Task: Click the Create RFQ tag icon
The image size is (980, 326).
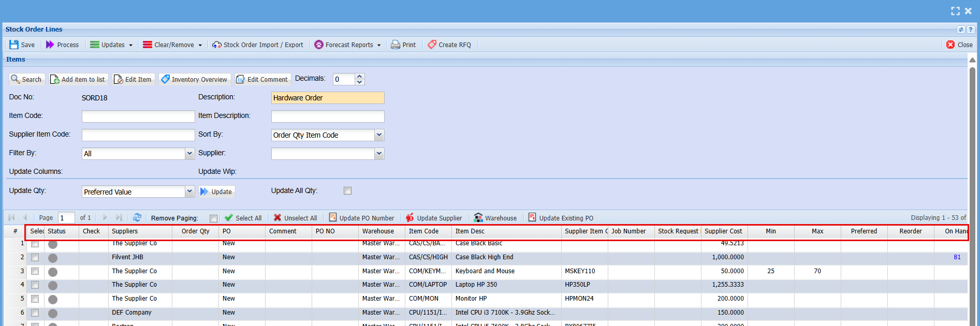Action: [x=432, y=45]
